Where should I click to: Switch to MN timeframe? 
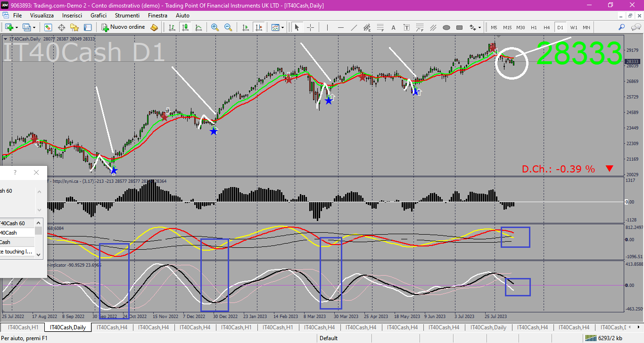586,27
